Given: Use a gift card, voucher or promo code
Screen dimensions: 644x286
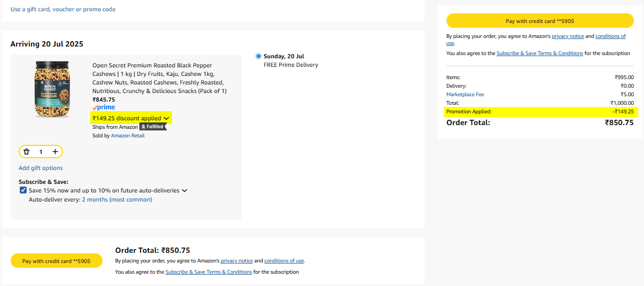Looking at the screenshot, I should 63,9.
